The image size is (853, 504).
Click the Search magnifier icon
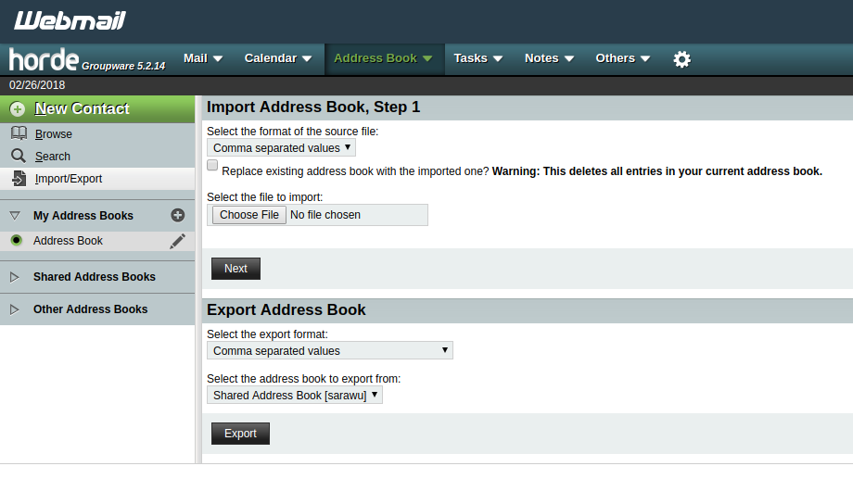tap(19, 156)
